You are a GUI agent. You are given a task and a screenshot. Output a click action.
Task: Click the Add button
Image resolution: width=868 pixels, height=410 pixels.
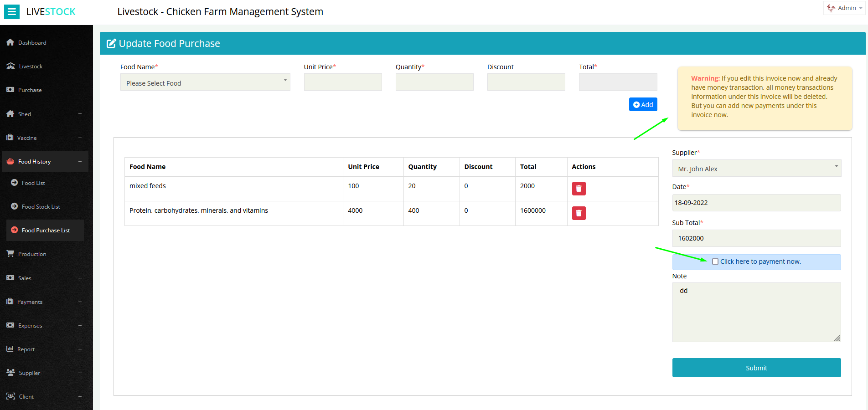pyautogui.click(x=643, y=104)
